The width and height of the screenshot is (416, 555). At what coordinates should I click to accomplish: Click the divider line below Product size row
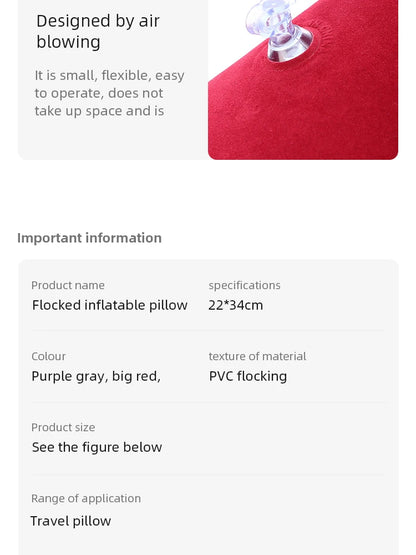point(208,474)
